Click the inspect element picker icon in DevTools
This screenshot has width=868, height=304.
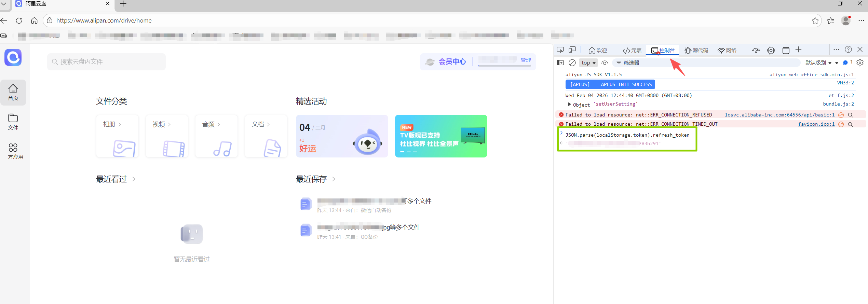560,50
